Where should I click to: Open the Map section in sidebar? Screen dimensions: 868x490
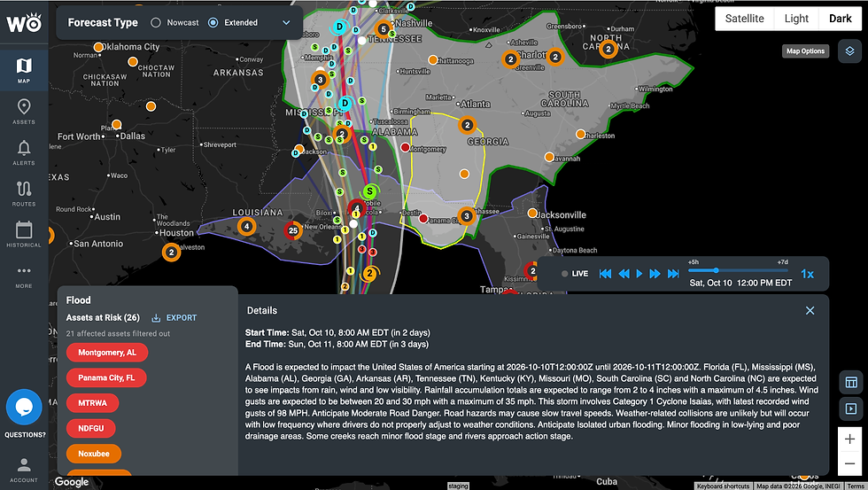[24, 70]
